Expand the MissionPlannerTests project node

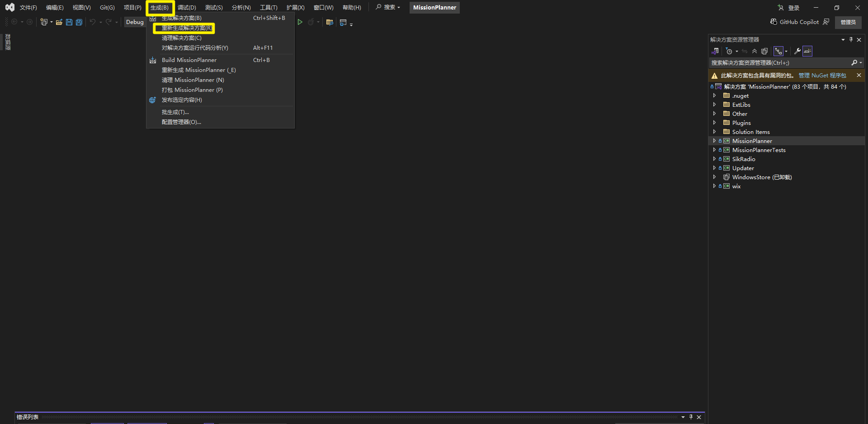714,150
